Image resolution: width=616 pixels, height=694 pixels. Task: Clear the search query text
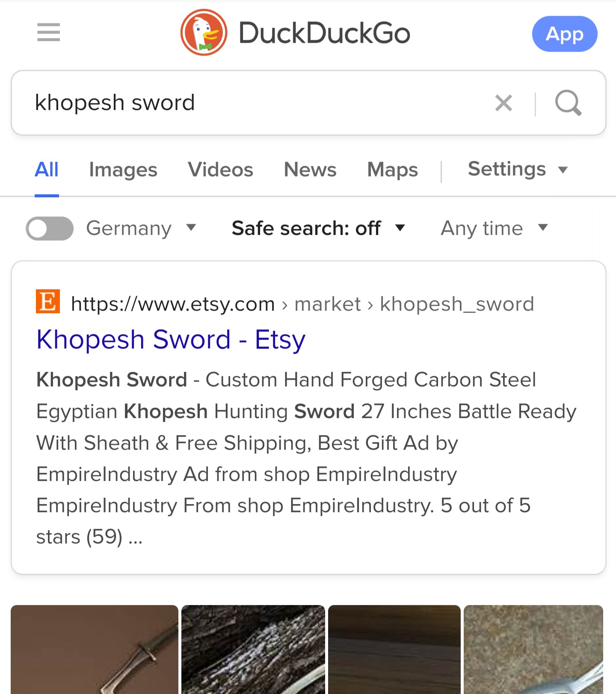(x=503, y=103)
